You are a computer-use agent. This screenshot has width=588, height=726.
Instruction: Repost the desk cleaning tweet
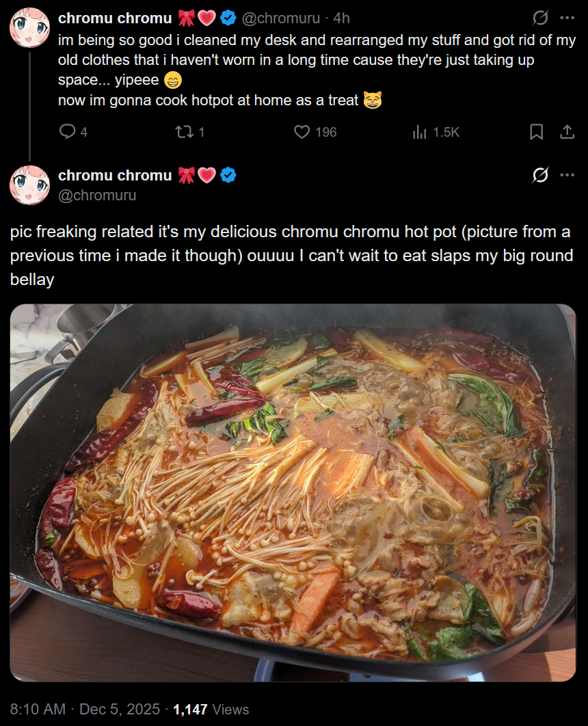click(190, 132)
